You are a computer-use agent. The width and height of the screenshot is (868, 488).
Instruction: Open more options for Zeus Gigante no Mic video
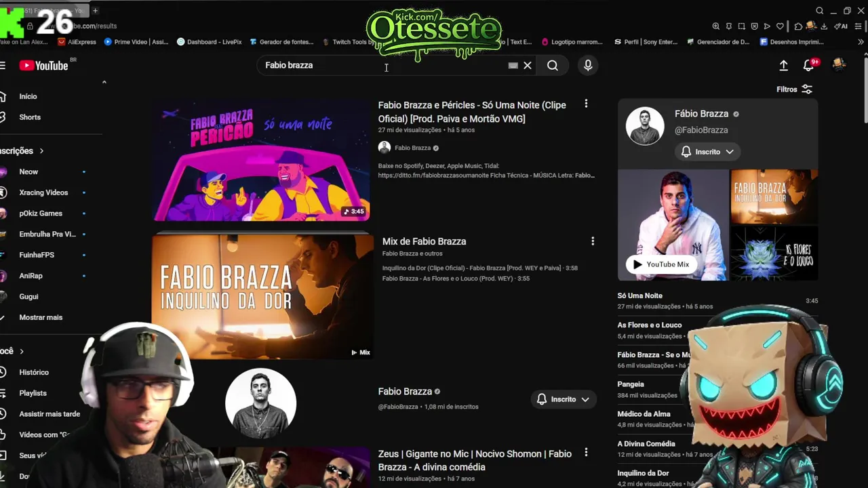[586, 452]
